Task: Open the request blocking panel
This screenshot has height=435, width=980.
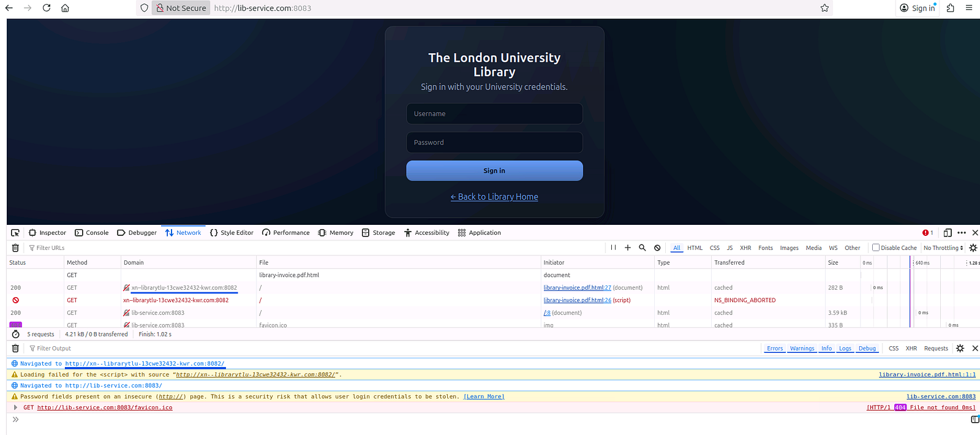Action: pyautogui.click(x=657, y=248)
